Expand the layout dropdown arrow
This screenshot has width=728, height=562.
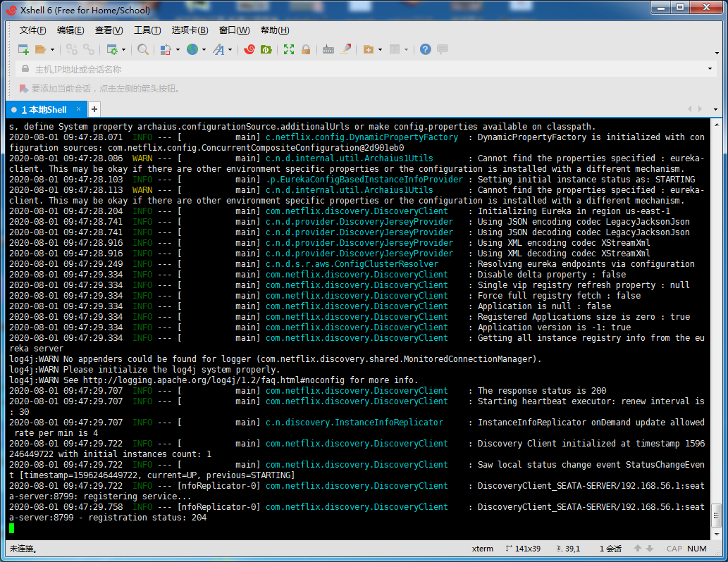pyautogui.click(x=406, y=50)
